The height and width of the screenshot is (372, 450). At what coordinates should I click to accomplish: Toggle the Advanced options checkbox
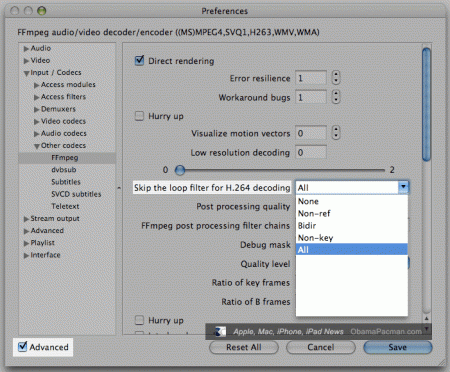(23, 347)
